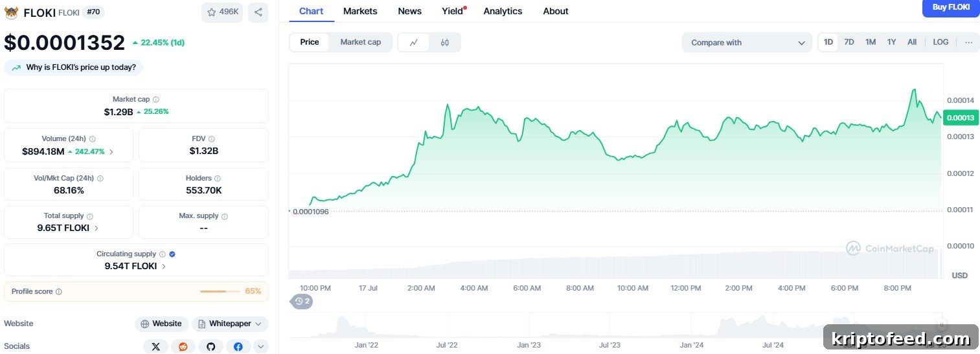Select the Price chart toggle
The height and width of the screenshot is (354, 980).
click(310, 42)
